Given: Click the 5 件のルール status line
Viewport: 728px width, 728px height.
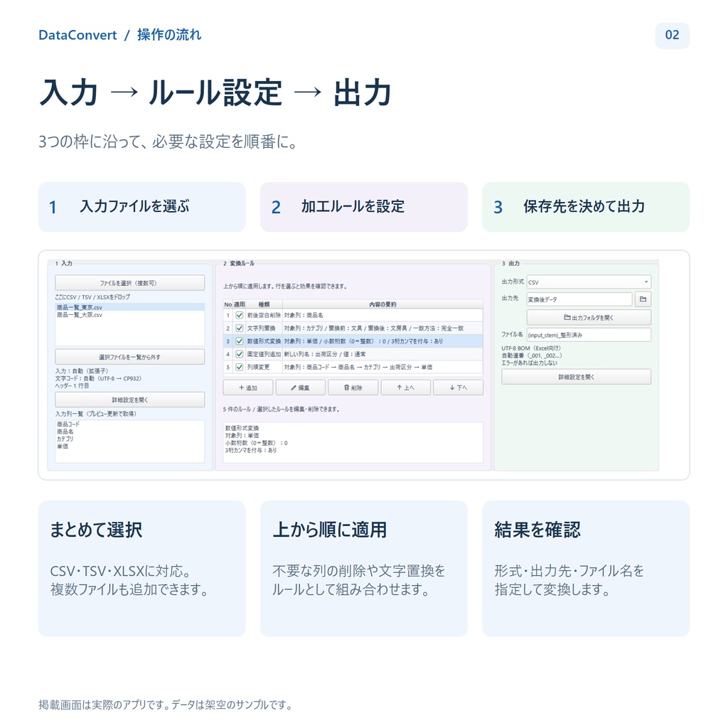Looking at the screenshot, I should coord(281,409).
